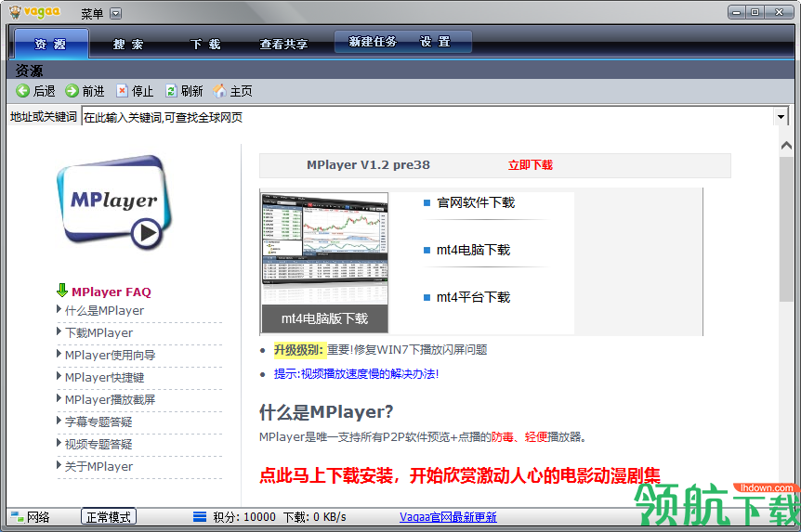Click the arrow before 字幕专题答疑

click(x=59, y=421)
